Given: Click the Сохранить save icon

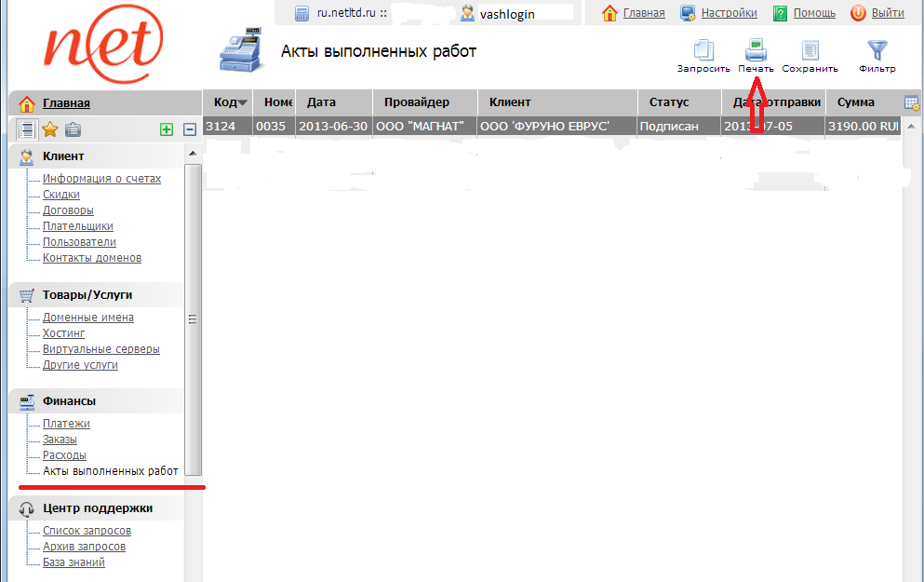Looking at the screenshot, I should (810, 50).
